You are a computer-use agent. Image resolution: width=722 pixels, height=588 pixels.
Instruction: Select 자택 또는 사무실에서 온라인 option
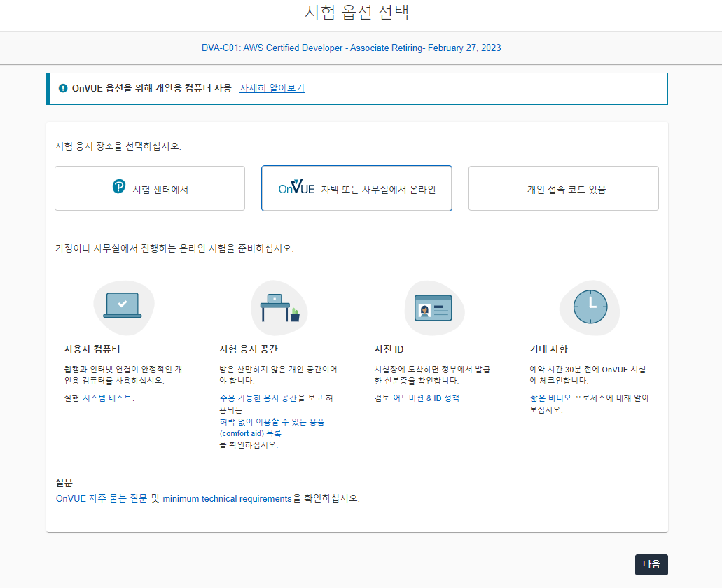tap(356, 188)
